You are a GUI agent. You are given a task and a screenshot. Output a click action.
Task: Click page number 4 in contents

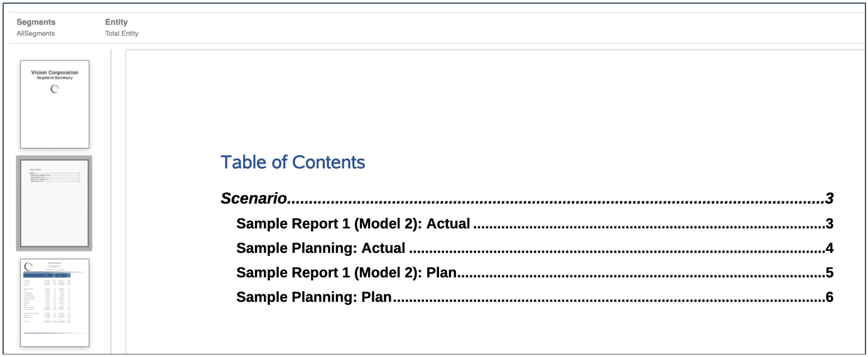point(829,248)
